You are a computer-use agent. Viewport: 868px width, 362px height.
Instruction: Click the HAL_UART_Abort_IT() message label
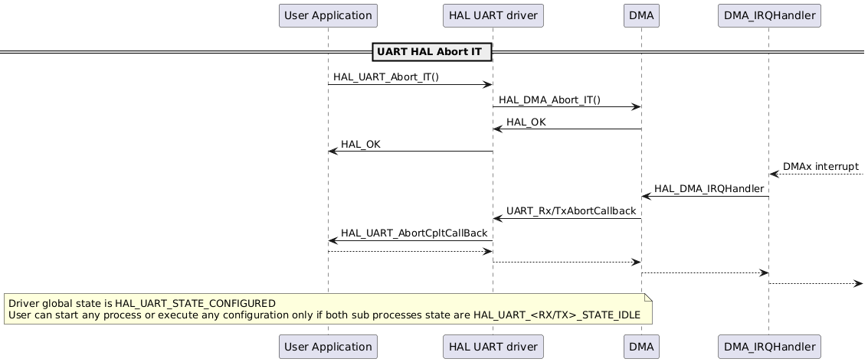point(386,77)
